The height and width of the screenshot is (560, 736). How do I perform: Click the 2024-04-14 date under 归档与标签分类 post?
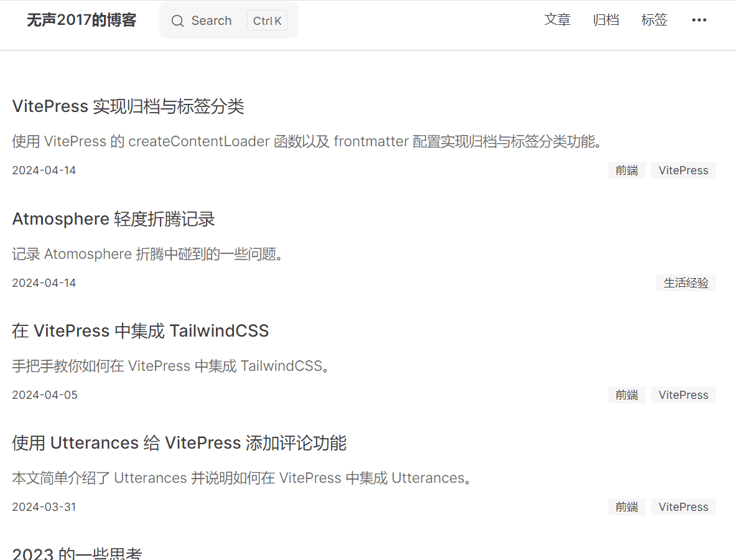(x=44, y=170)
